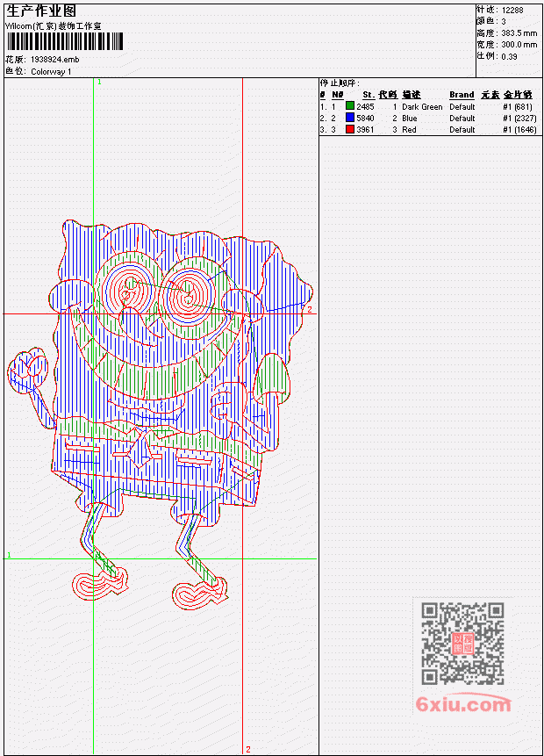
Task: Click stitch count '2485' in row 1
Action: pyautogui.click(x=365, y=106)
